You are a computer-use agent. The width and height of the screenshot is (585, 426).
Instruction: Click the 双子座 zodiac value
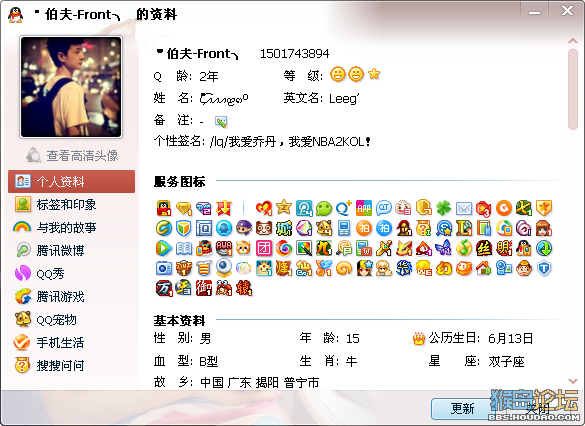click(x=506, y=361)
